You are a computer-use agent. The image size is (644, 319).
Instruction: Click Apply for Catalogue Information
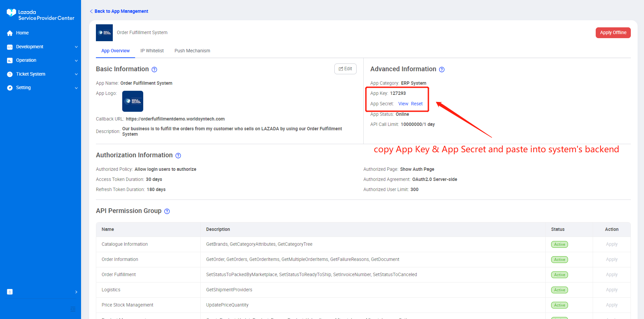pyautogui.click(x=612, y=244)
